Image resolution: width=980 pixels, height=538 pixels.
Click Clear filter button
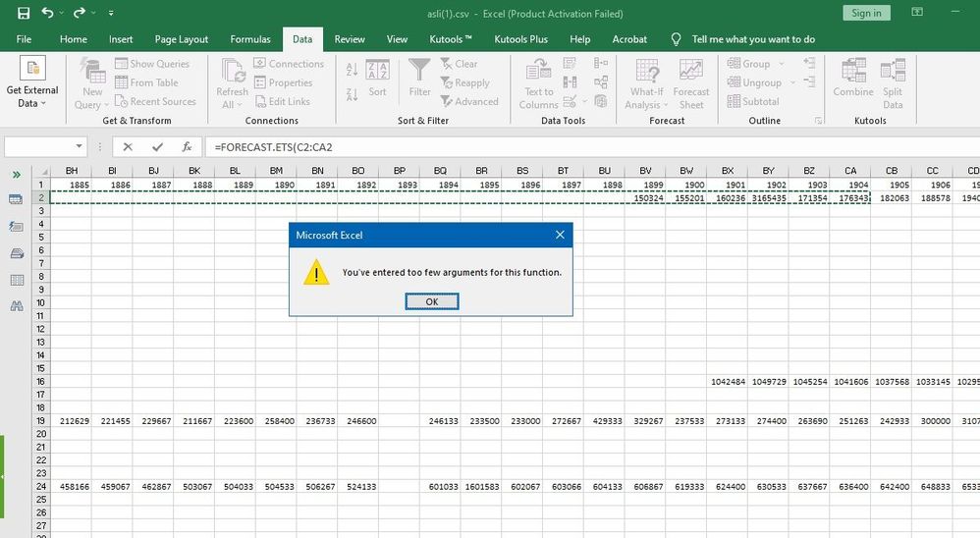coord(459,64)
